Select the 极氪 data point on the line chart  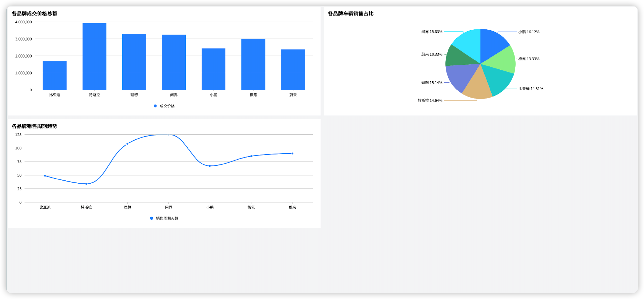coord(251,156)
